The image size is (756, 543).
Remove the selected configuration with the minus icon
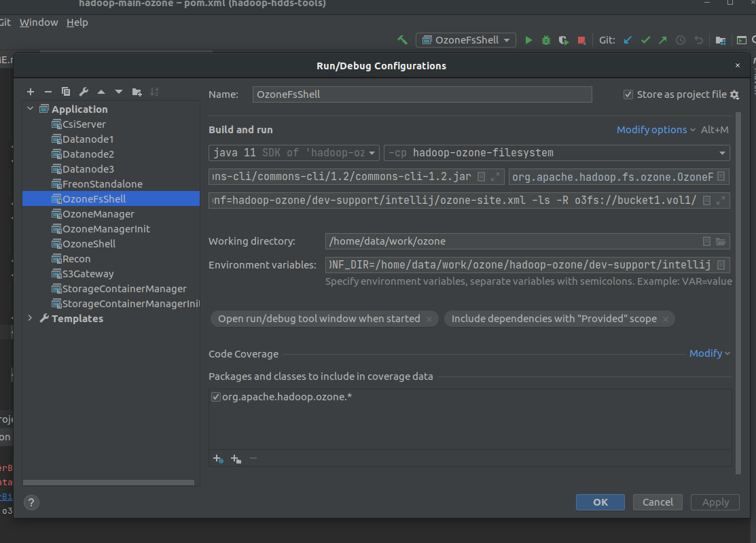[x=48, y=91]
